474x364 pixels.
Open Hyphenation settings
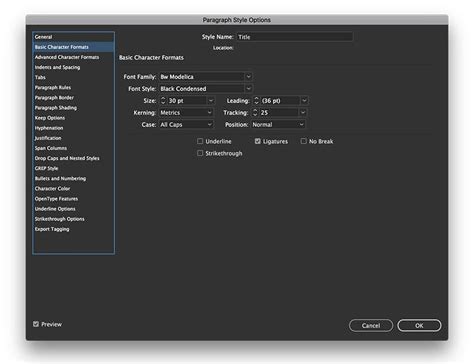click(73, 128)
